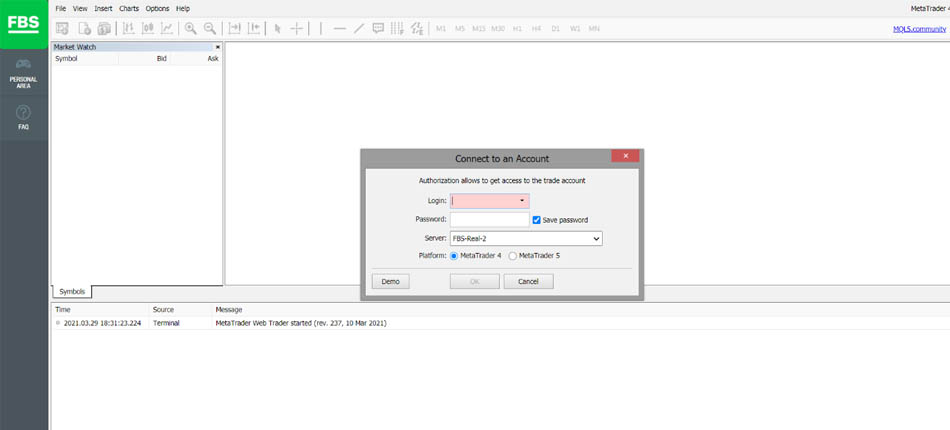Image resolution: width=950 pixels, height=430 pixels.
Task: Click the Password input field
Action: pyautogui.click(x=490, y=219)
